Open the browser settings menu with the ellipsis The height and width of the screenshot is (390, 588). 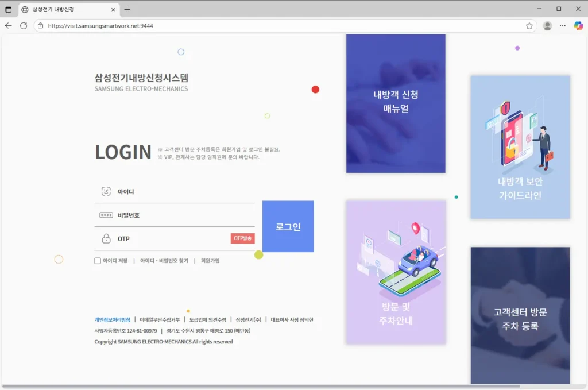pyautogui.click(x=563, y=25)
